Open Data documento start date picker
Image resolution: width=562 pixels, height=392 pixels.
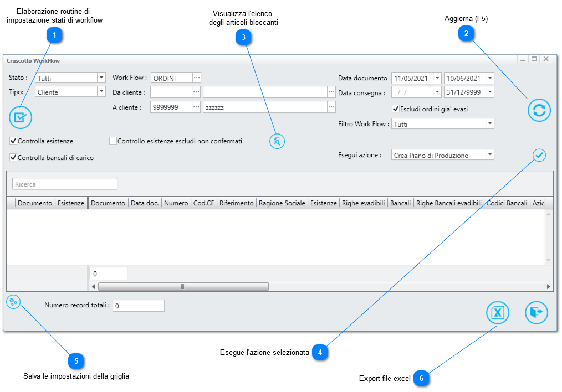click(437, 78)
